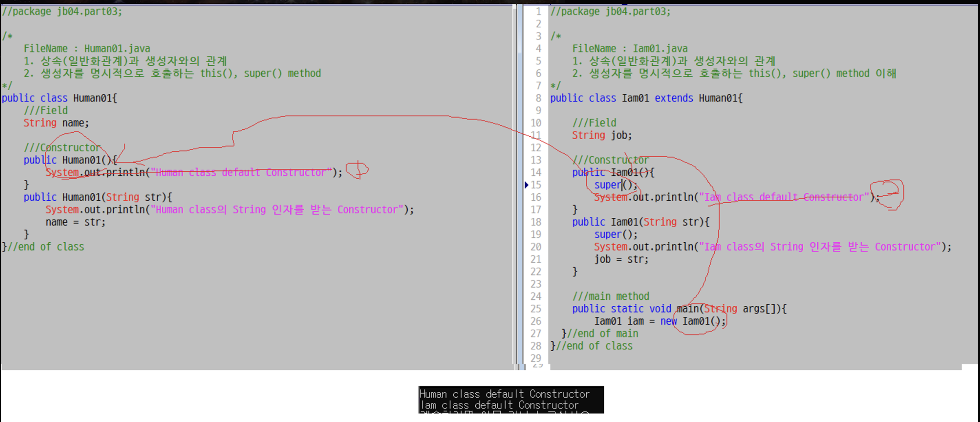Place cursor on 'String name;' field line
This screenshot has height=422, width=980.
[x=56, y=123]
